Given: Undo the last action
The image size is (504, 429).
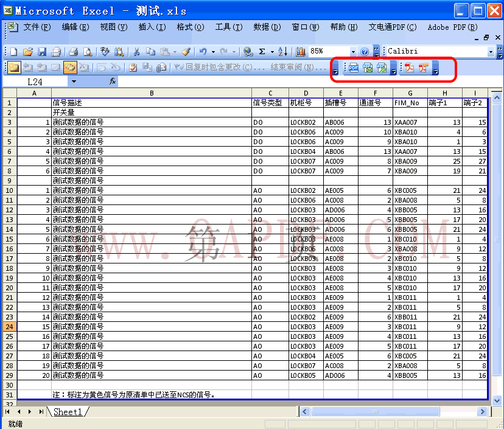Looking at the screenshot, I should pos(203,51).
